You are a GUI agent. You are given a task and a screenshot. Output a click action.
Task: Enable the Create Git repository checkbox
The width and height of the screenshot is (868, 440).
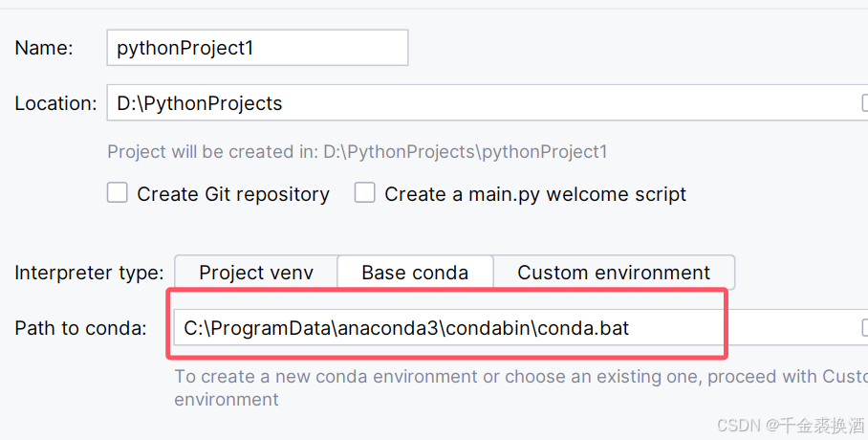pos(118,193)
